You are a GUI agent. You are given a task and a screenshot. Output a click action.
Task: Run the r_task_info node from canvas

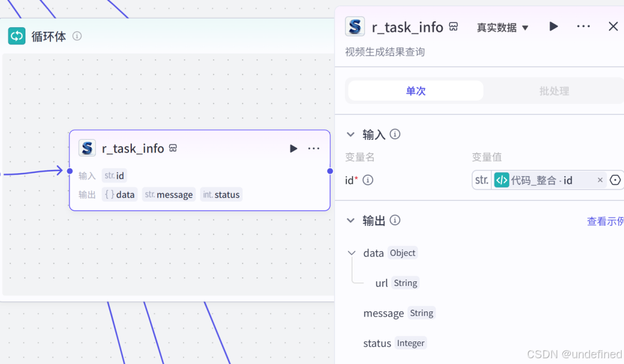click(x=294, y=148)
